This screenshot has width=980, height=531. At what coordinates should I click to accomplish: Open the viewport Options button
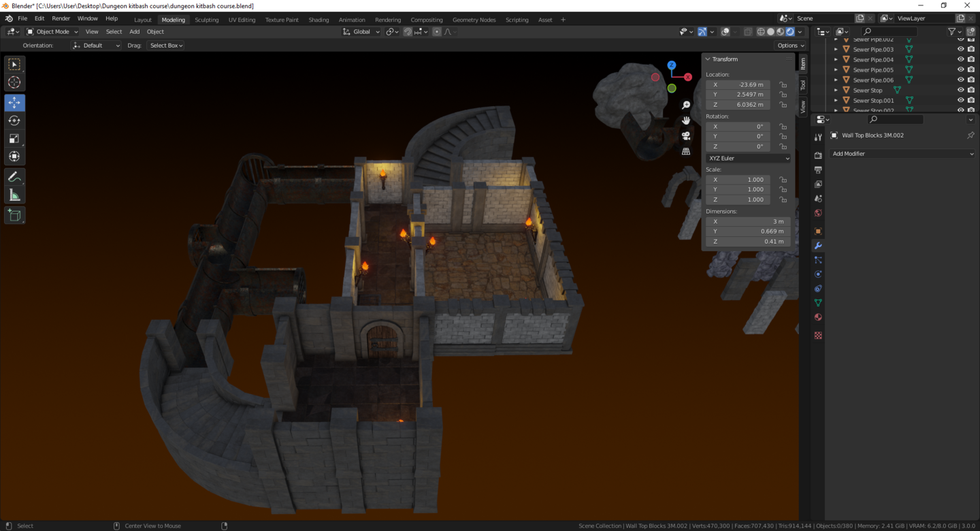point(790,46)
